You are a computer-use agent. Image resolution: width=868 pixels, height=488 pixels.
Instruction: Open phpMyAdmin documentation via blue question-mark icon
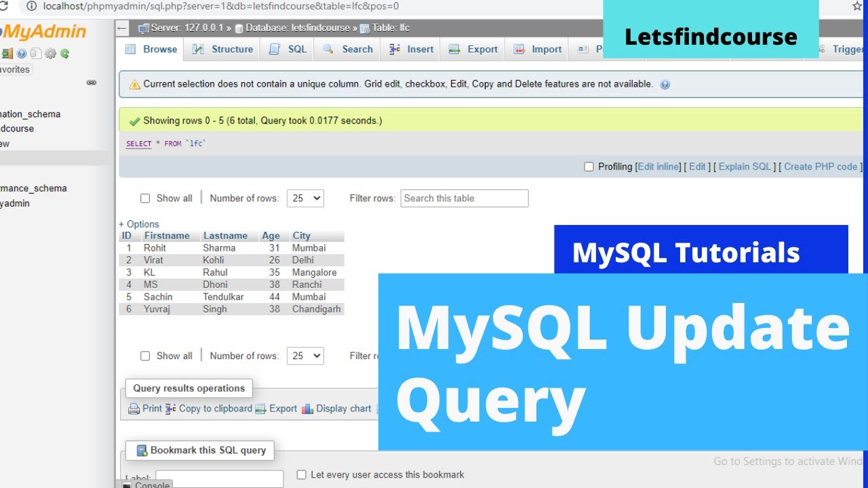point(22,54)
